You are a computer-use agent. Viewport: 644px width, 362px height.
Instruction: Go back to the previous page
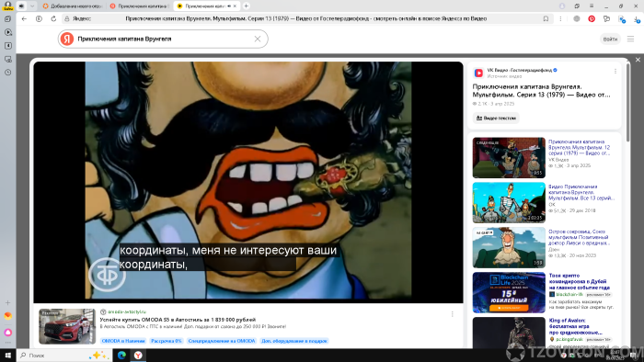[24, 18]
